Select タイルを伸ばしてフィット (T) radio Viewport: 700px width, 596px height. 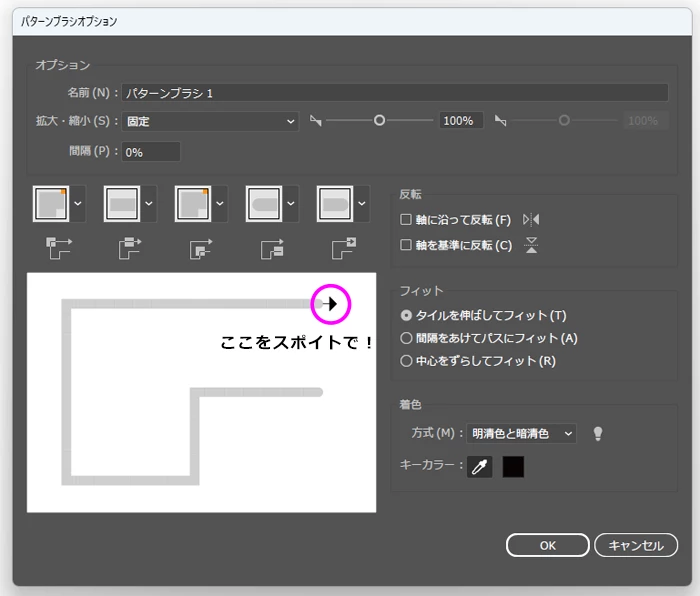click(x=406, y=315)
